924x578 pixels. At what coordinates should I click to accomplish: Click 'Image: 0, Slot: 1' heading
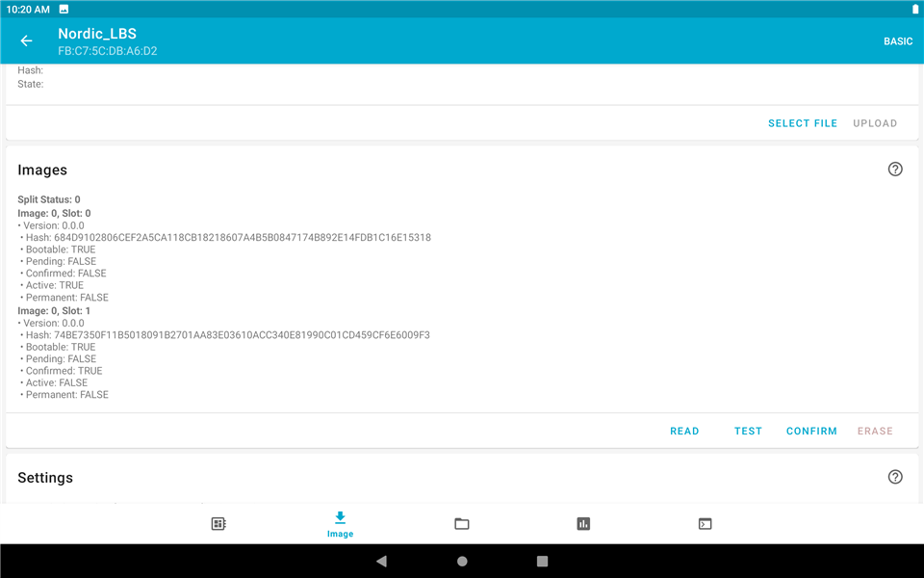[54, 311]
